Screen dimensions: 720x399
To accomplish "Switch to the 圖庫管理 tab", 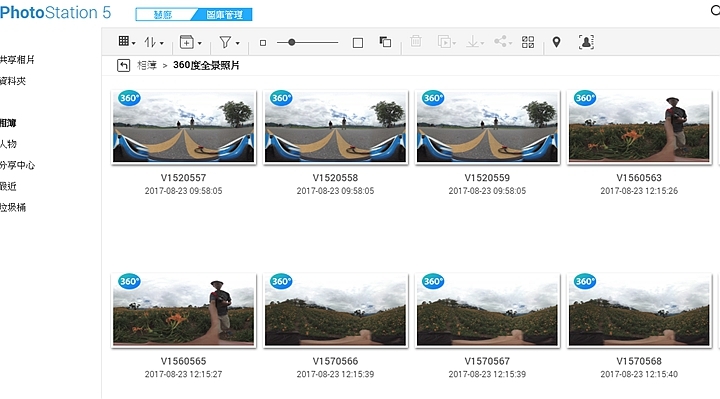I will point(224,15).
